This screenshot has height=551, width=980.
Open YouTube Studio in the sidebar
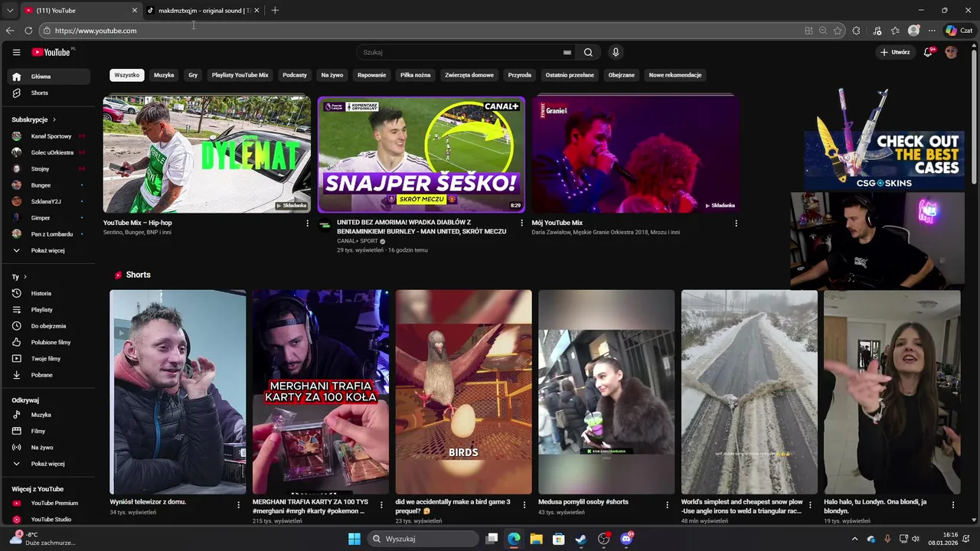pos(49,519)
